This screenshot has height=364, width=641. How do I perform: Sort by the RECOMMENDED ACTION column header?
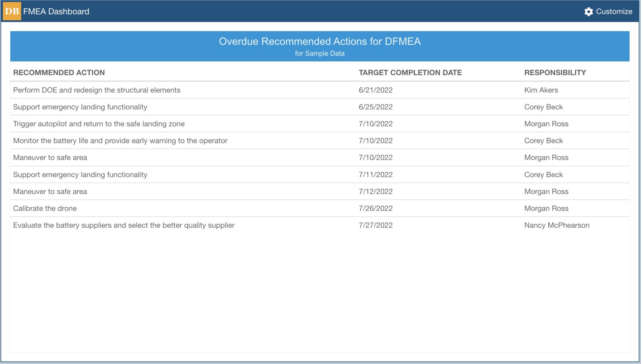[x=59, y=73]
